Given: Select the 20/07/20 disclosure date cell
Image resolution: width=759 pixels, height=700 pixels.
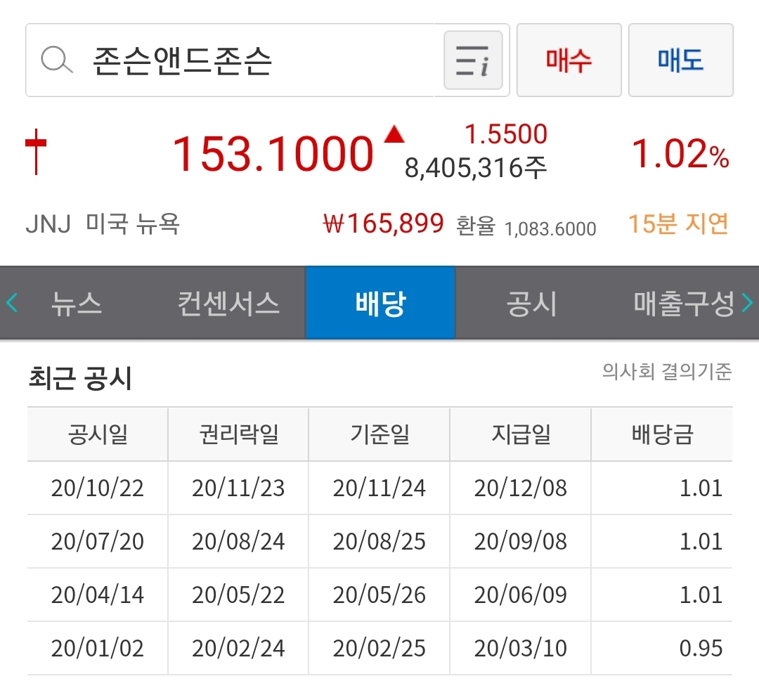Looking at the screenshot, I should 98,541.
